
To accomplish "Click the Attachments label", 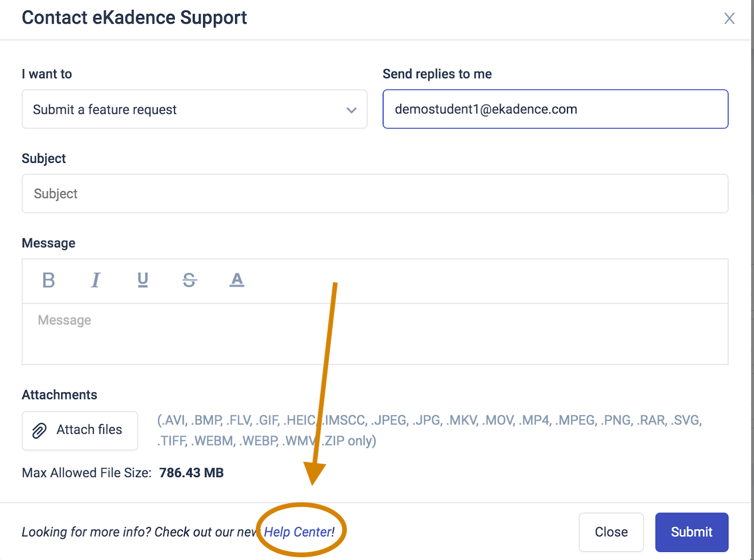I will 59,395.
